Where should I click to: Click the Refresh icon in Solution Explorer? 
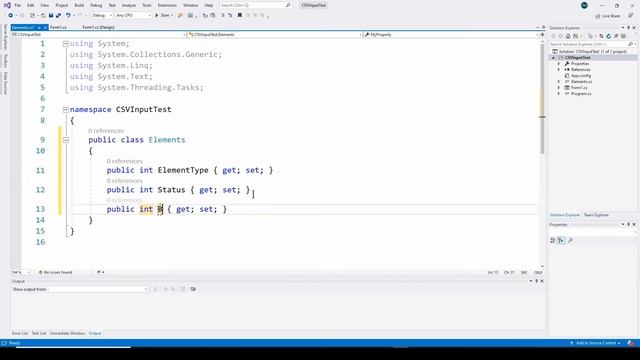[x=609, y=36]
